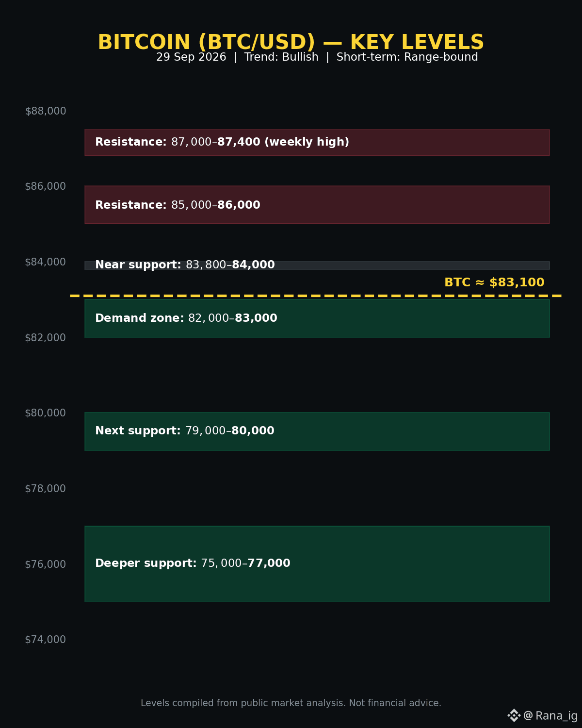Click the $80,000 axis label

tap(46, 413)
